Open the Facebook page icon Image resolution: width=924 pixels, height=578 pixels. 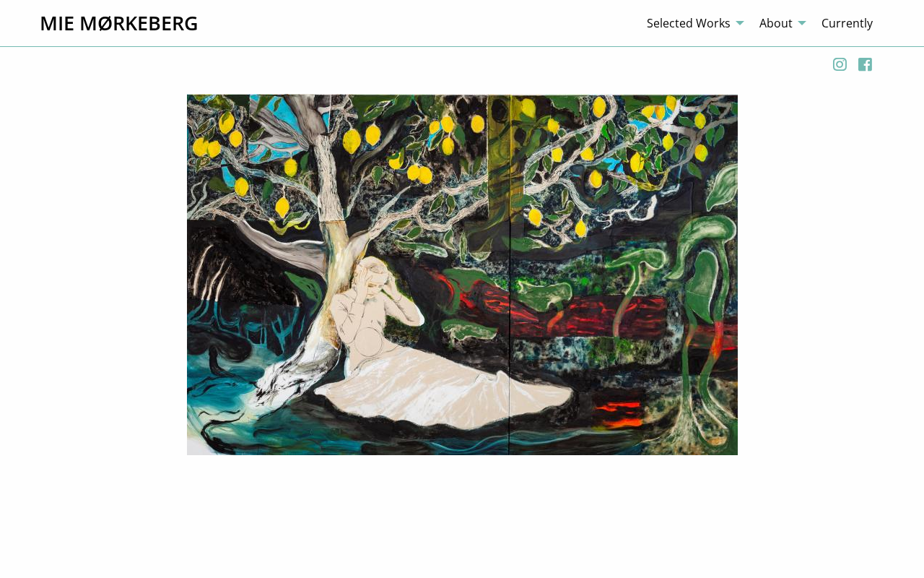[865, 64]
